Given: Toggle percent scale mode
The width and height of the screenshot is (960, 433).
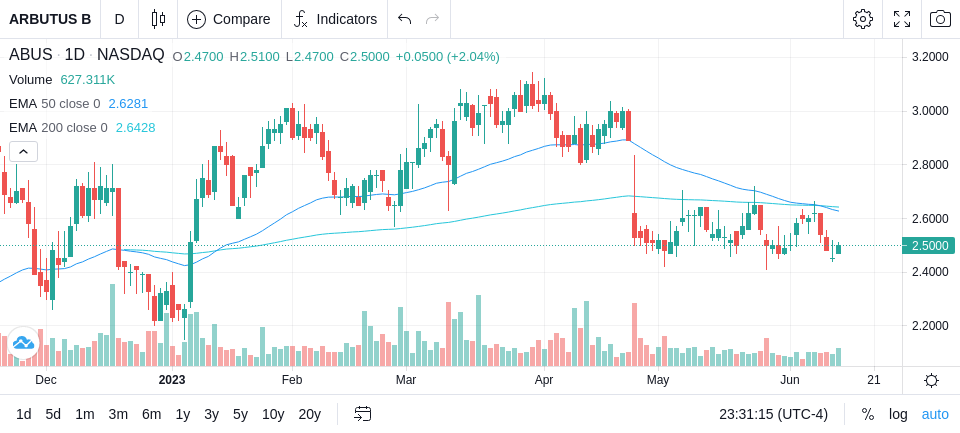Looking at the screenshot, I should click(x=868, y=414).
